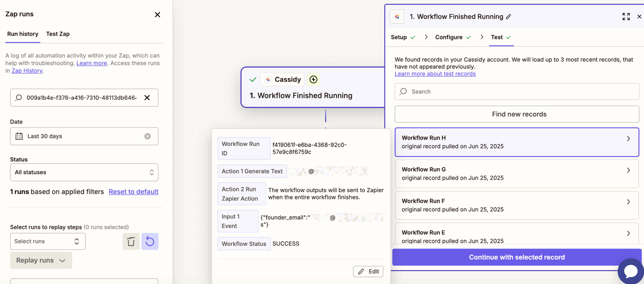Click the records Search input field
The image size is (644, 284).
click(x=517, y=92)
